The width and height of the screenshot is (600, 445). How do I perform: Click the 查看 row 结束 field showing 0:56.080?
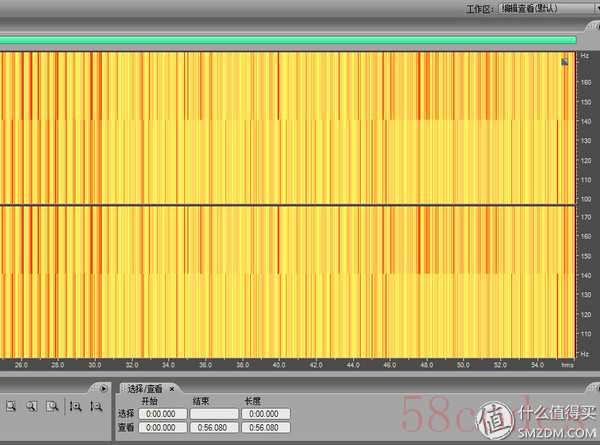214,427
